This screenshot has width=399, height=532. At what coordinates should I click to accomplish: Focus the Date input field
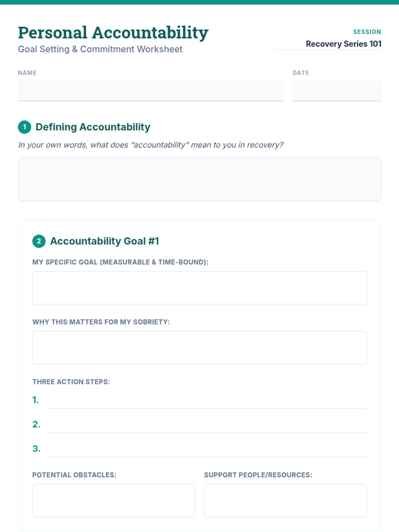[336, 90]
